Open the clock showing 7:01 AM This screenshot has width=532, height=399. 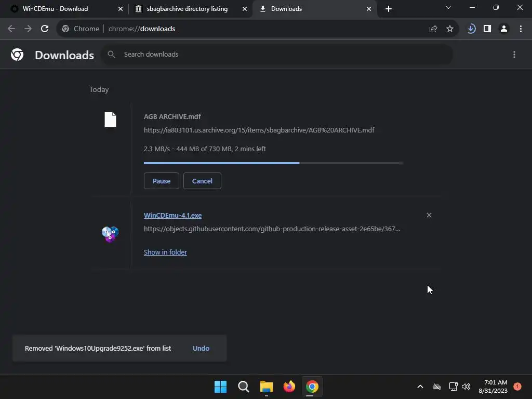click(x=493, y=387)
